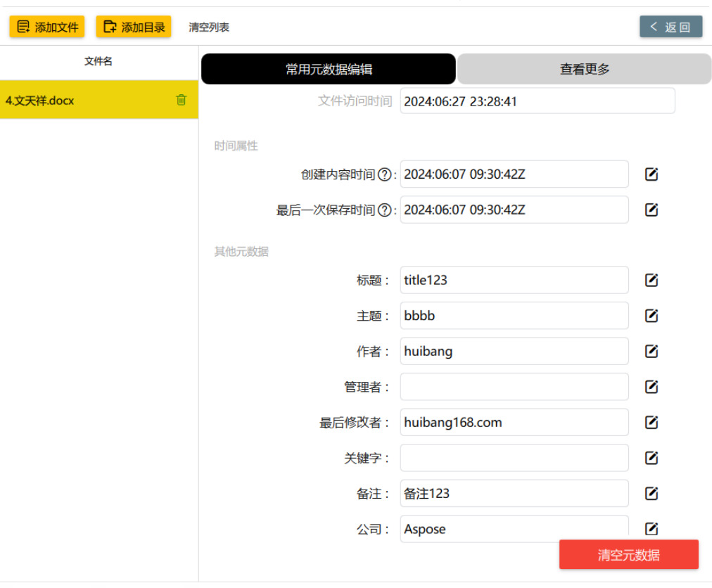The width and height of the screenshot is (712, 588).
Task: Click the 文件名 column header
Action: 98,61
